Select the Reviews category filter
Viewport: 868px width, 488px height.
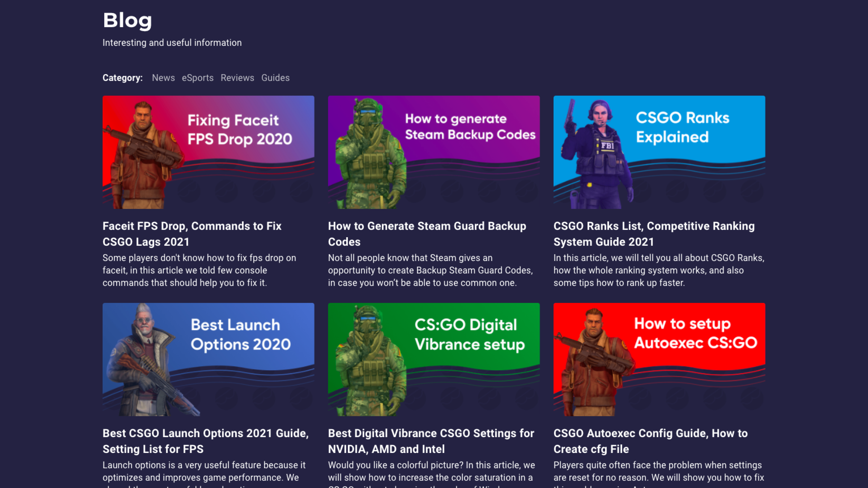coord(237,78)
